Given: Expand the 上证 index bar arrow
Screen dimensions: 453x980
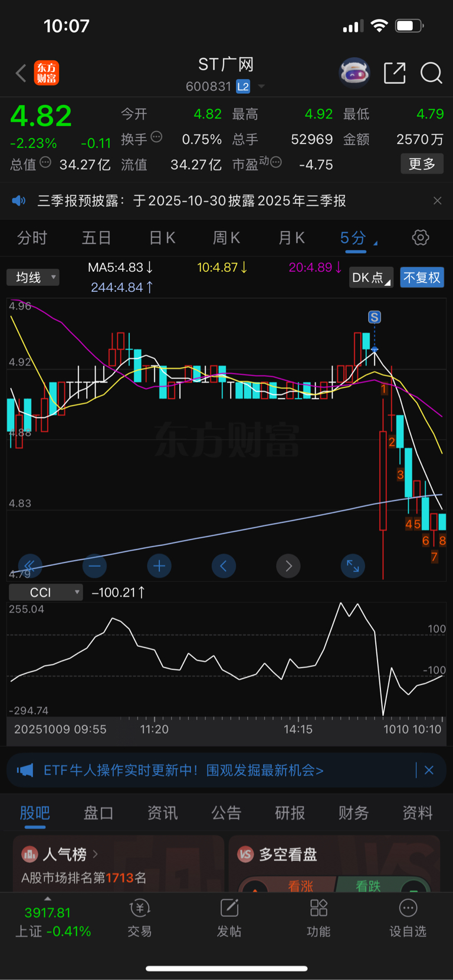Looking at the screenshot, I should point(48,899).
